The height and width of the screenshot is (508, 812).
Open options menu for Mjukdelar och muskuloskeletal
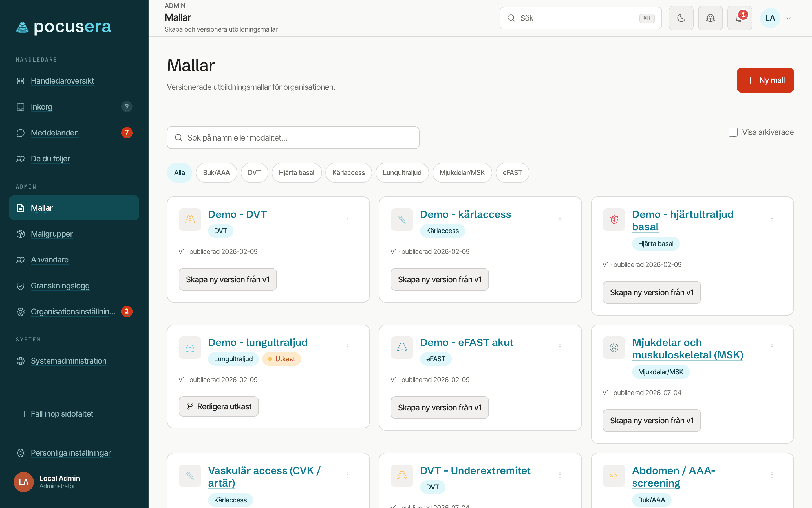coord(772,346)
